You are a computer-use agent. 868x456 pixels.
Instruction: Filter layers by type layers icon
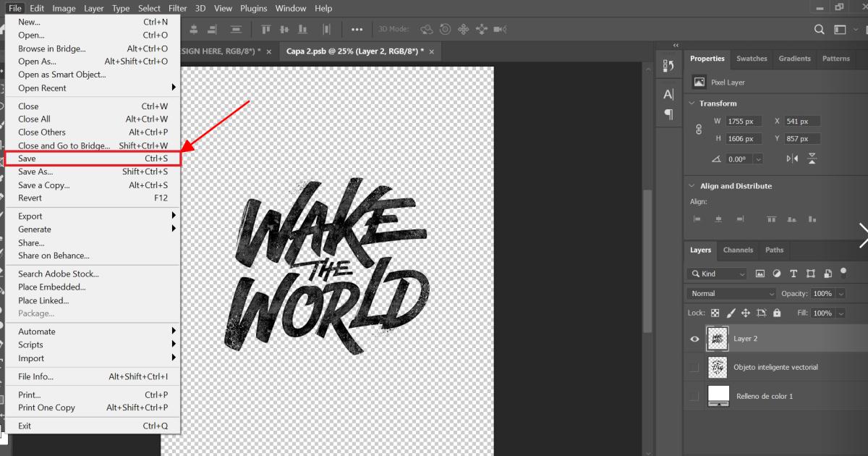[793, 274]
